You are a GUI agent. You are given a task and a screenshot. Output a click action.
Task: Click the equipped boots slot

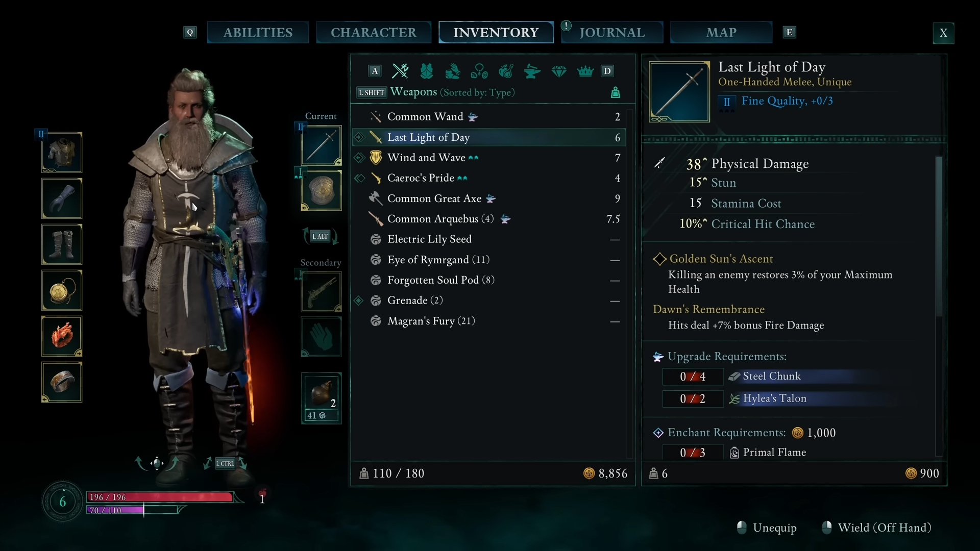62,244
